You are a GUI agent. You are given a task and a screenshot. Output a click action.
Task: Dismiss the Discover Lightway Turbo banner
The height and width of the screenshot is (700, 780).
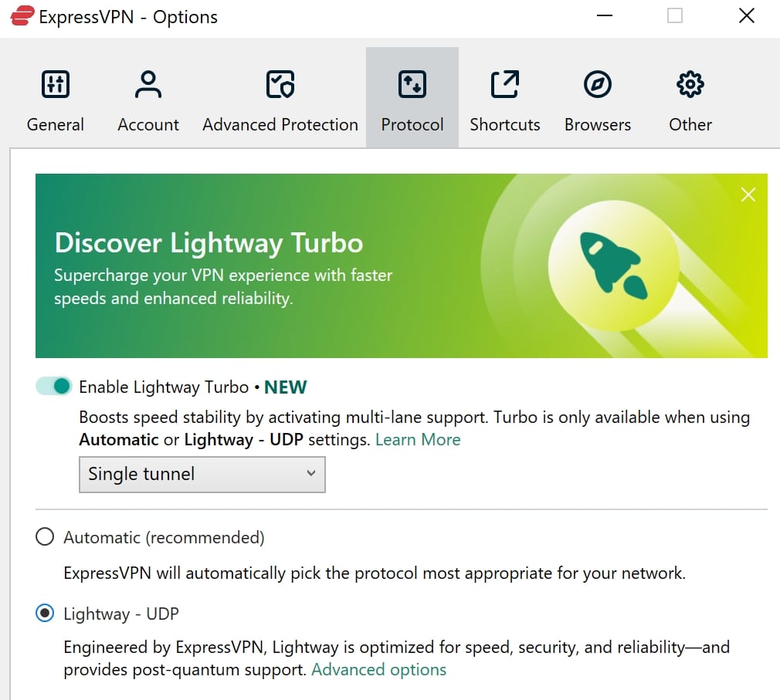[748, 194]
